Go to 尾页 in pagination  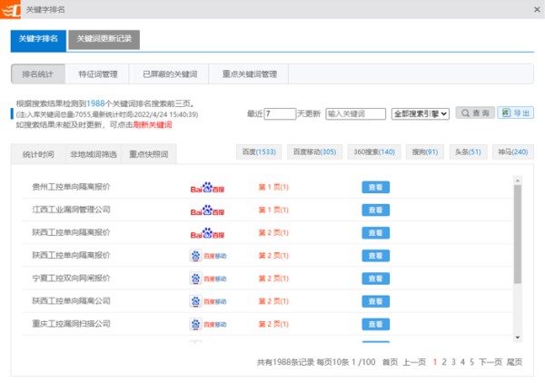pos(514,362)
